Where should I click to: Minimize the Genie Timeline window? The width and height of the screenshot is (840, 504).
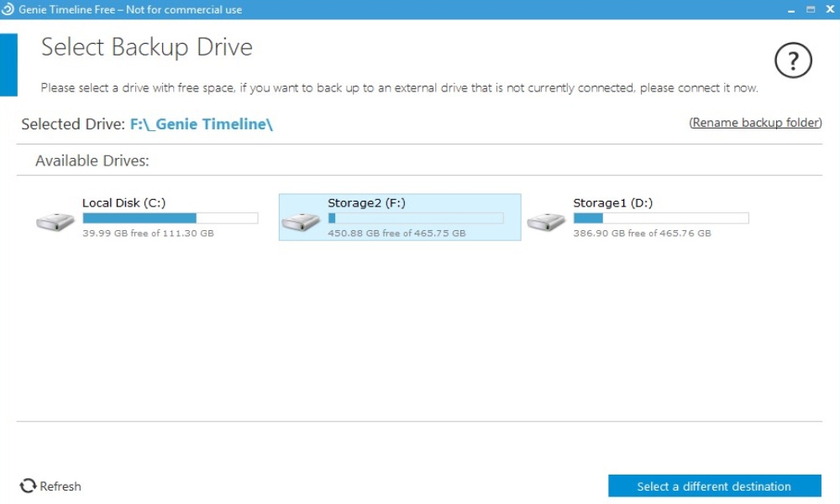pyautogui.click(x=790, y=9)
